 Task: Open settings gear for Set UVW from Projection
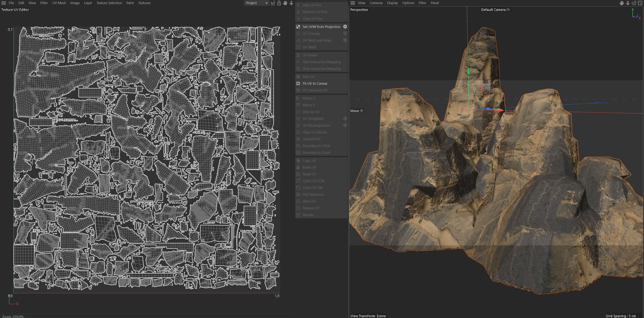coord(345,27)
